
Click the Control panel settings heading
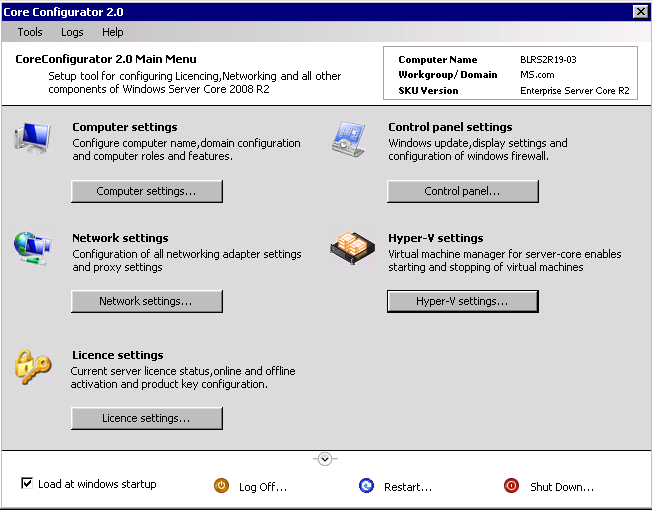coord(450,127)
